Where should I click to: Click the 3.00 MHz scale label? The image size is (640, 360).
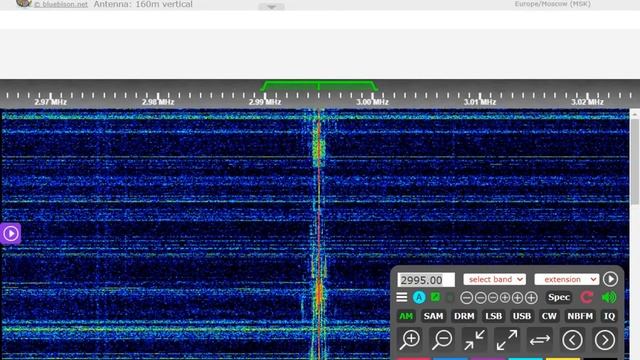pyautogui.click(x=372, y=102)
